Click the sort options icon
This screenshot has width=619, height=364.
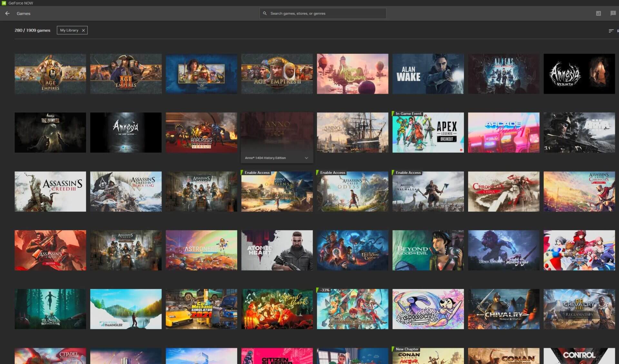click(x=611, y=31)
